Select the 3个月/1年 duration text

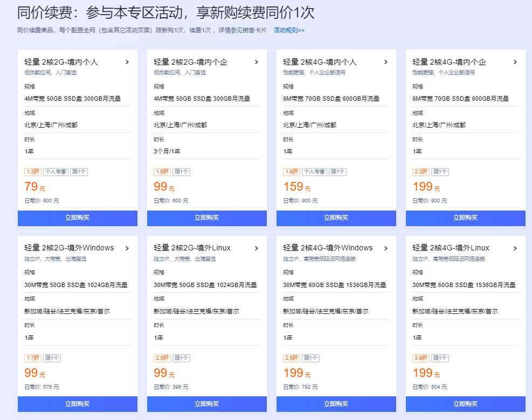coord(167,151)
